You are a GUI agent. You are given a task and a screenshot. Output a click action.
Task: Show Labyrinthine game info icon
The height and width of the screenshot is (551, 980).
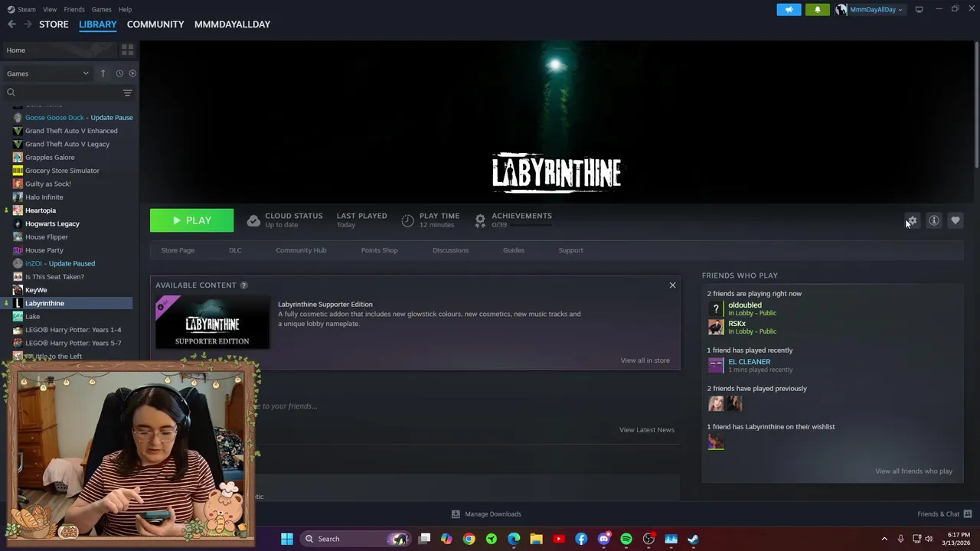[934, 220]
